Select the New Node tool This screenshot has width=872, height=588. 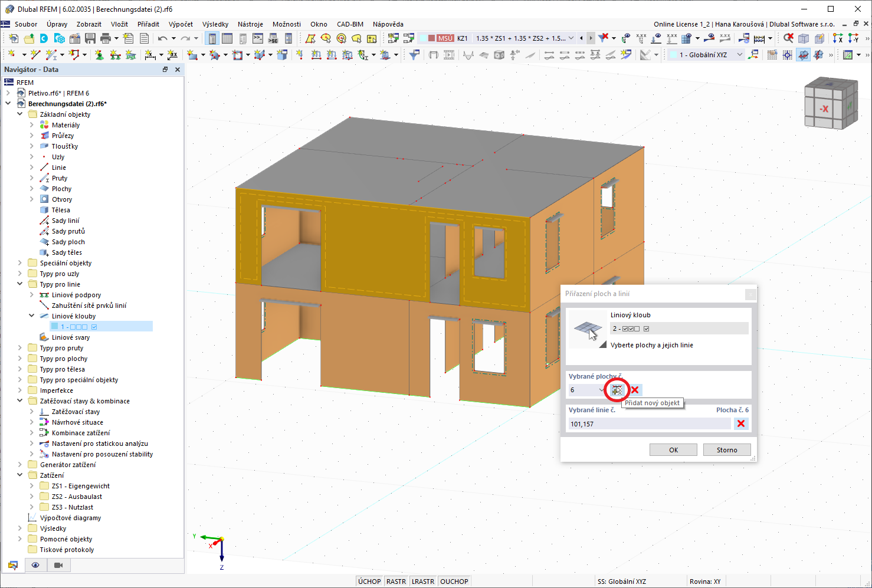click(x=12, y=55)
